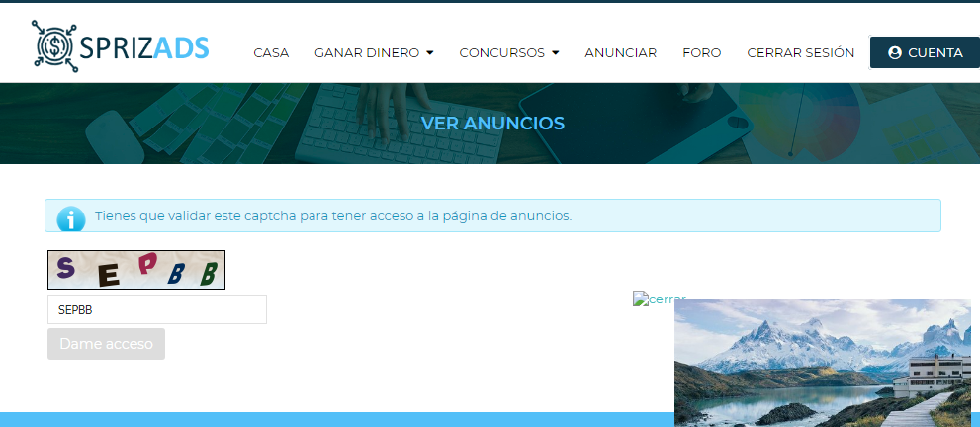The width and height of the screenshot is (980, 427).
Task: Open the FORO link
Action: click(702, 53)
